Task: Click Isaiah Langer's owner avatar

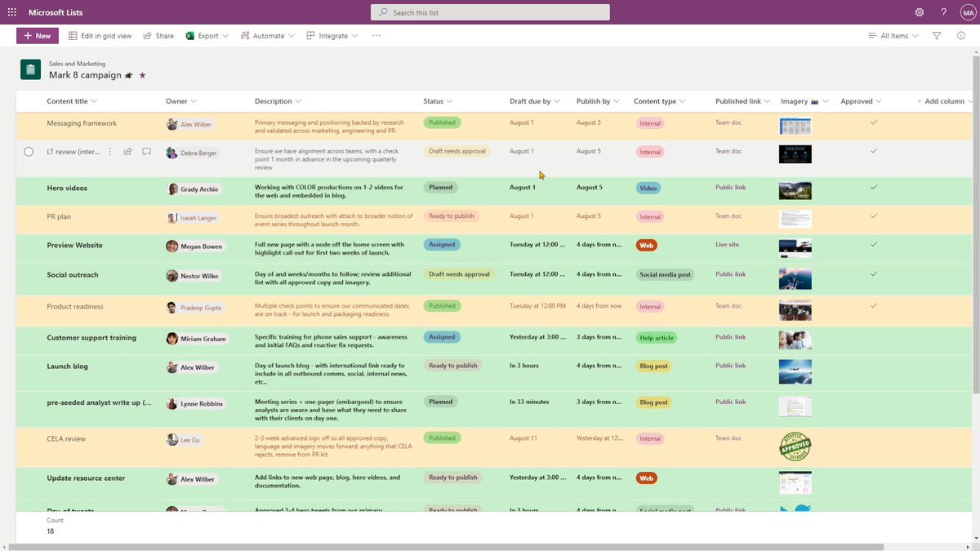Action: click(x=171, y=217)
